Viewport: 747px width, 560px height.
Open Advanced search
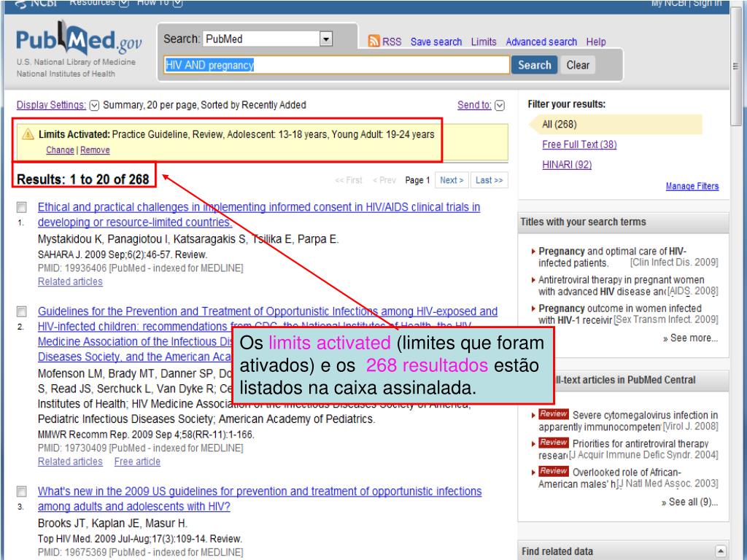(541, 42)
